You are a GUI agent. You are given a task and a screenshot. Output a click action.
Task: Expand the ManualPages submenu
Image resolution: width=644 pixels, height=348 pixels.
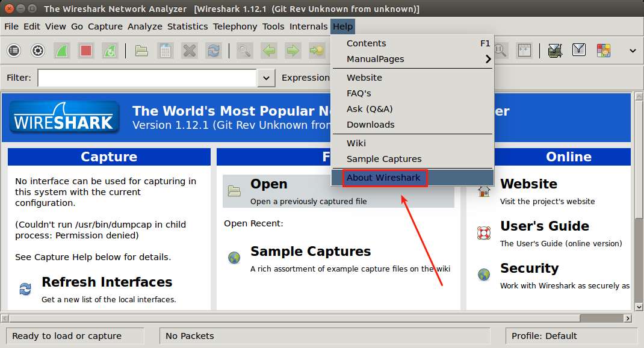tap(412, 59)
